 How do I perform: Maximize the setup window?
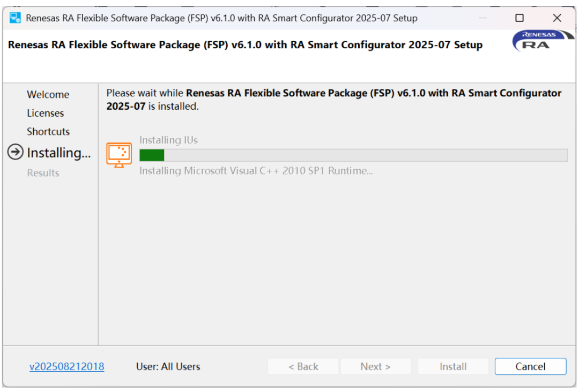(519, 18)
